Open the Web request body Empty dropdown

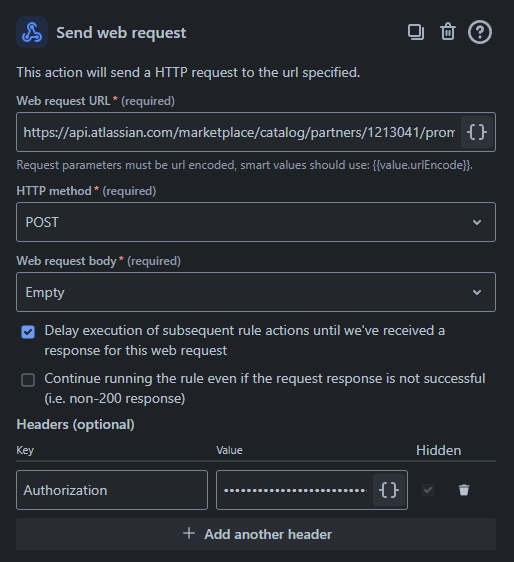256,292
